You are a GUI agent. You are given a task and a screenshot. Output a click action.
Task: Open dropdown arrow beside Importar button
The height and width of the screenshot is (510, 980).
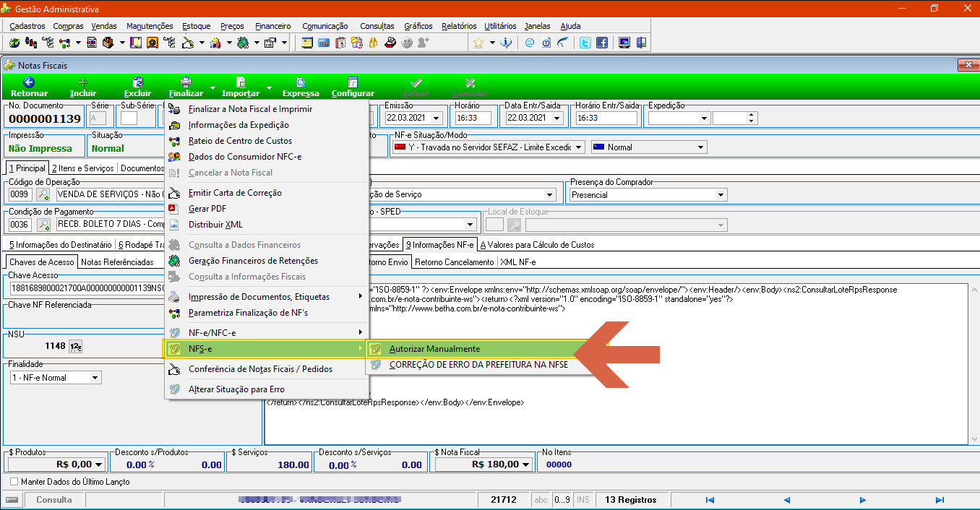click(269, 87)
